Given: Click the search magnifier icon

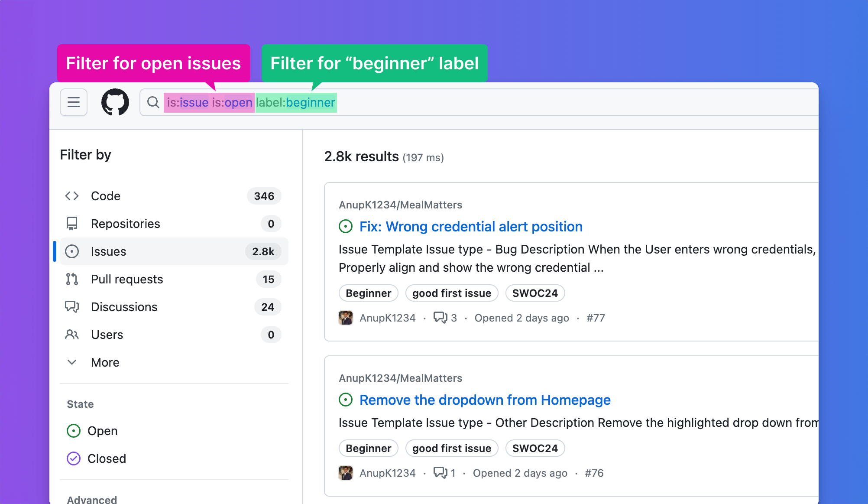Looking at the screenshot, I should [x=153, y=102].
